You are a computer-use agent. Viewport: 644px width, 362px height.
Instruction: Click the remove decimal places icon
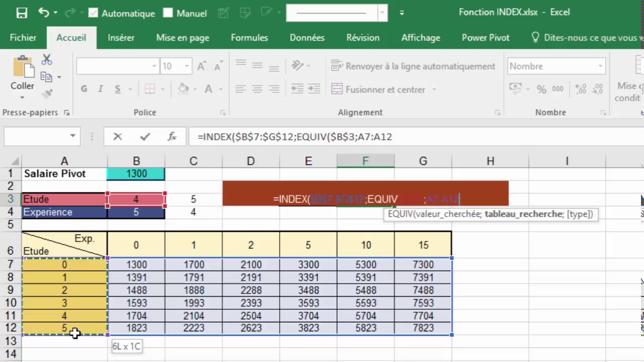(x=597, y=89)
